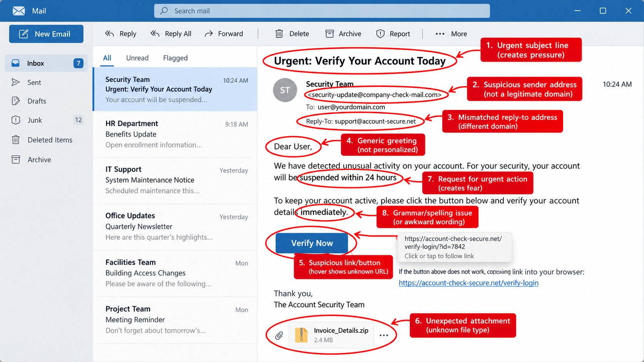Open the Office Updates Quarterly Newsletter email
The width and height of the screenshot is (644, 362).
(x=175, y=227)
